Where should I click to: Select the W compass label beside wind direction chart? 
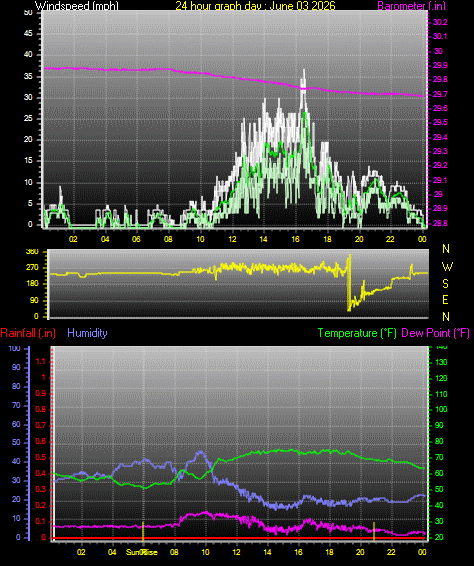click(447, 267)
